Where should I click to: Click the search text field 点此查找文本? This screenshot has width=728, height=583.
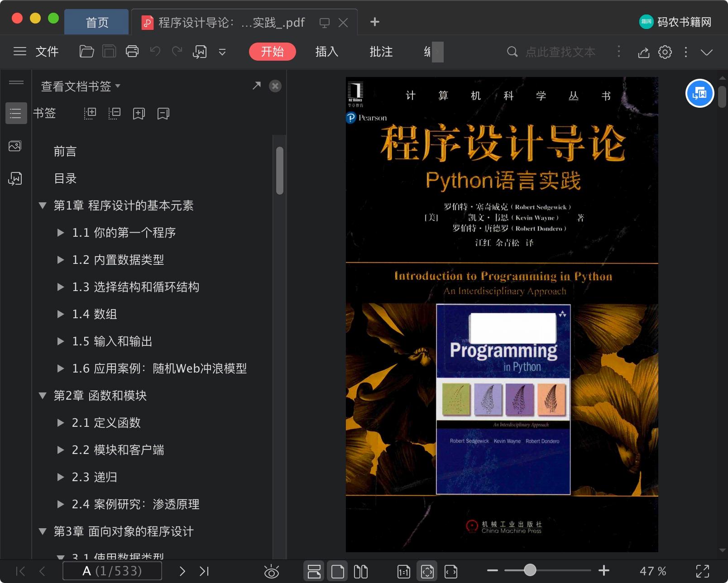pyautogui.click(x=560, y=52)
